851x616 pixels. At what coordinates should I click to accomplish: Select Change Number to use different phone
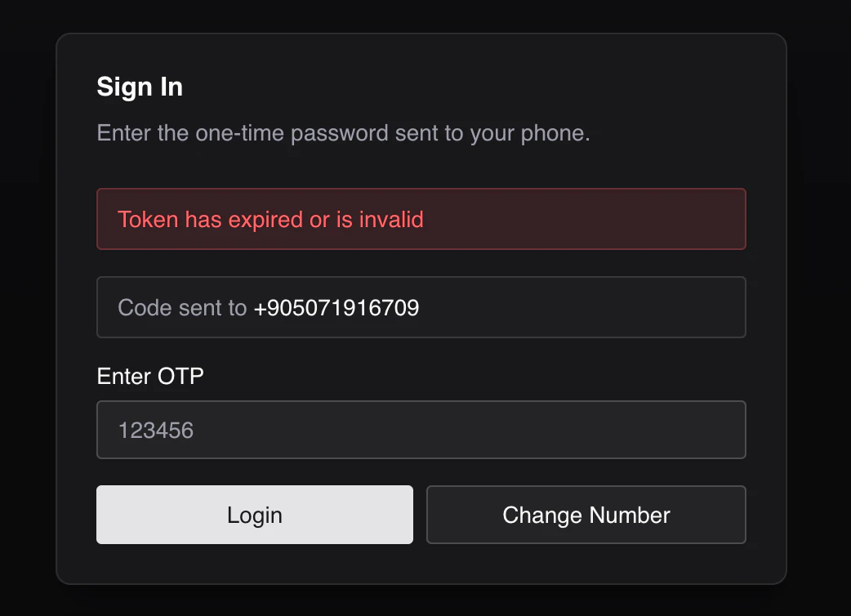point(586,515)
